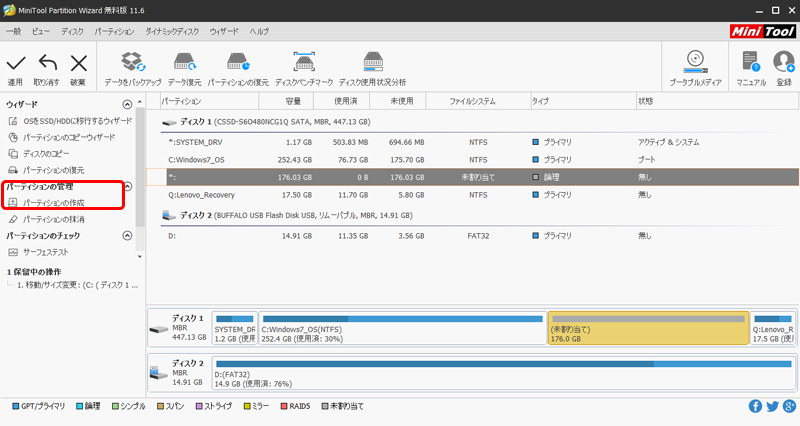Collapse the パーティションの管理 section
This screenshot has width=800, height=426.
tap(128, 186)
